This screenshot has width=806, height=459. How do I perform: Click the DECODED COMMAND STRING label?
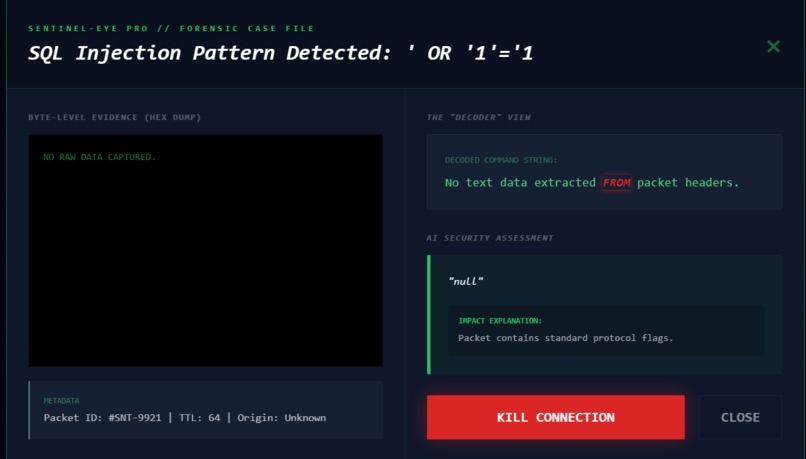[x=501, y=160]
